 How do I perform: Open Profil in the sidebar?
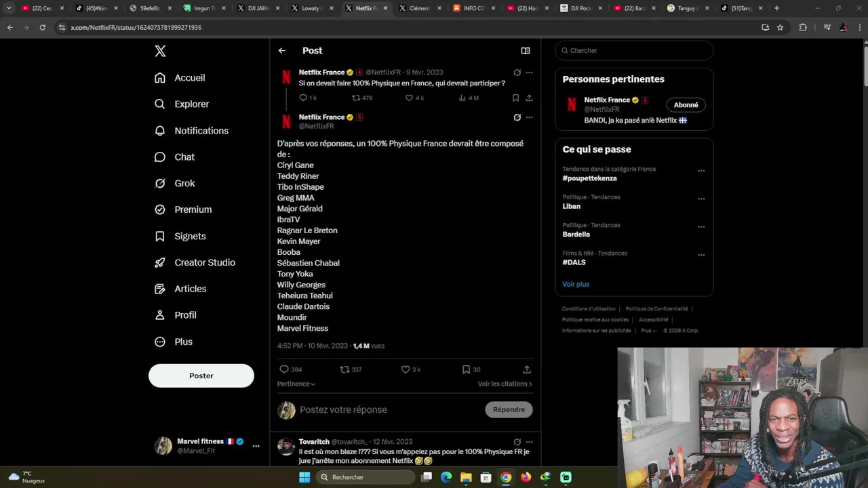click(175, 315)
